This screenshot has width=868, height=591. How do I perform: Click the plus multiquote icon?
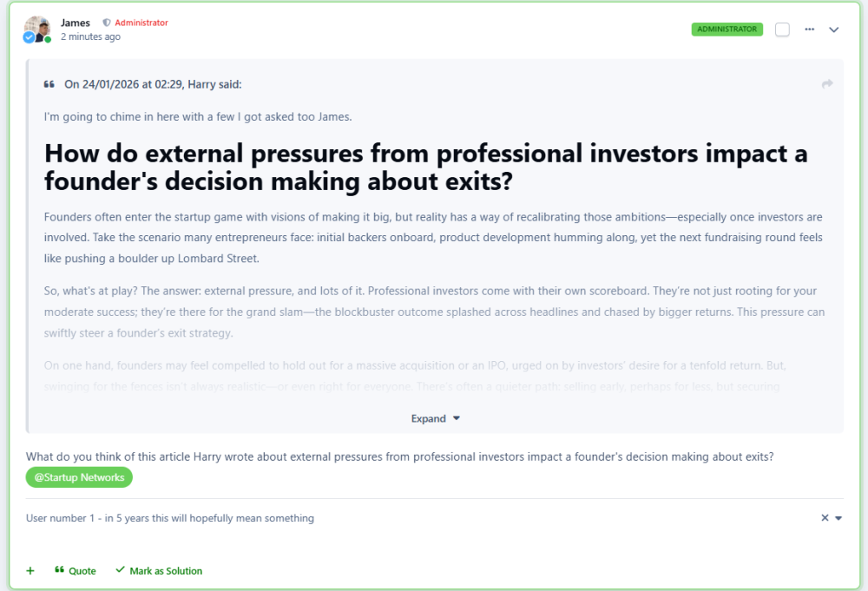(x=30, y=571)
